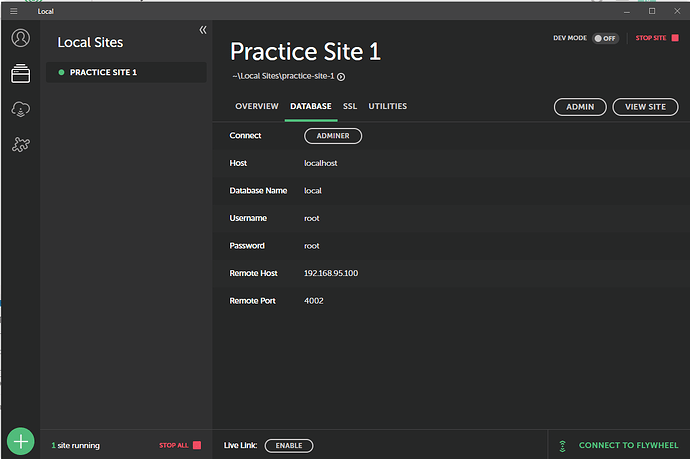Open the hamburger menu in title bar
The width and height of the screenshot is (690, 459).
(14, 11)
